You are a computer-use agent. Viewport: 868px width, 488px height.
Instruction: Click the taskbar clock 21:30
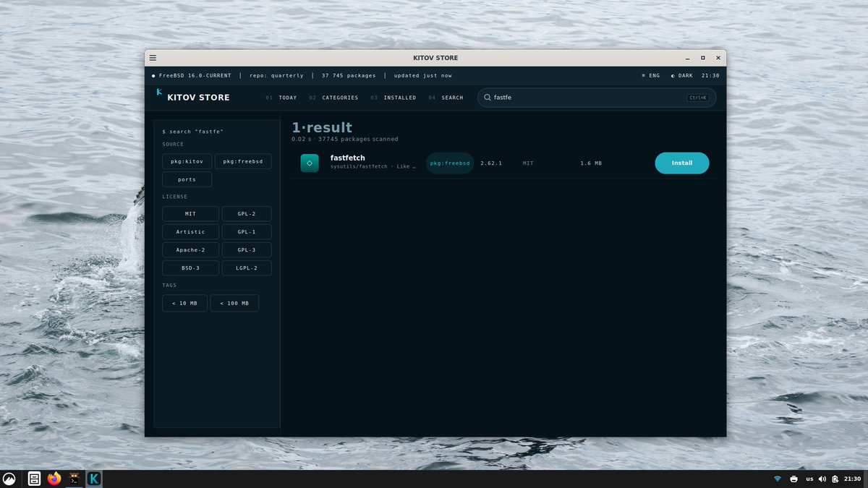[x=853, y=479]
